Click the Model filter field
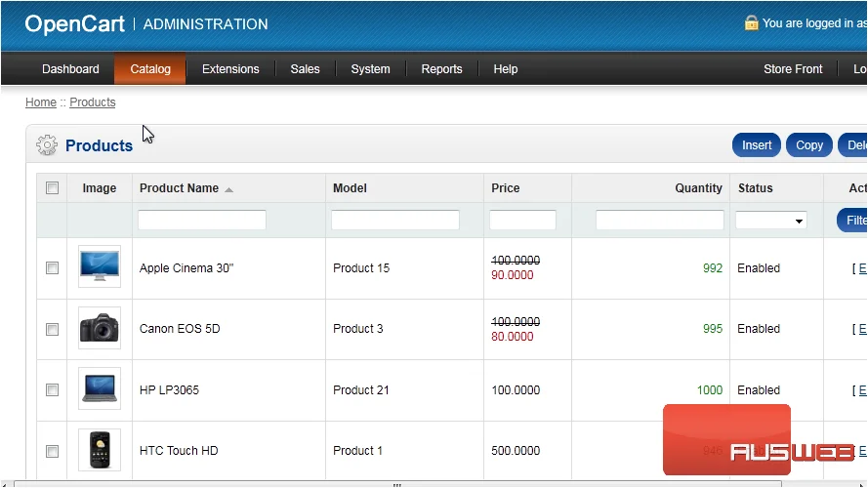Image resolution: width=868 pixels, height=488 pixels. (395, 221)
